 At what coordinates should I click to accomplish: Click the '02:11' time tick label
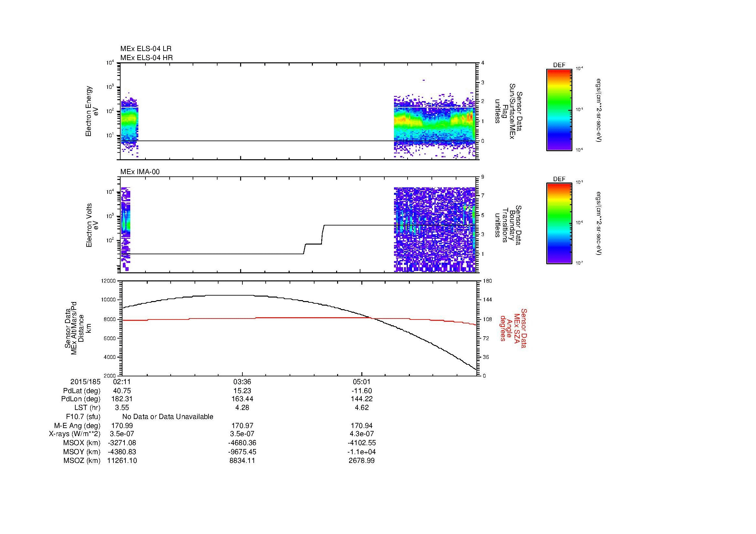[x=122, y=382]
